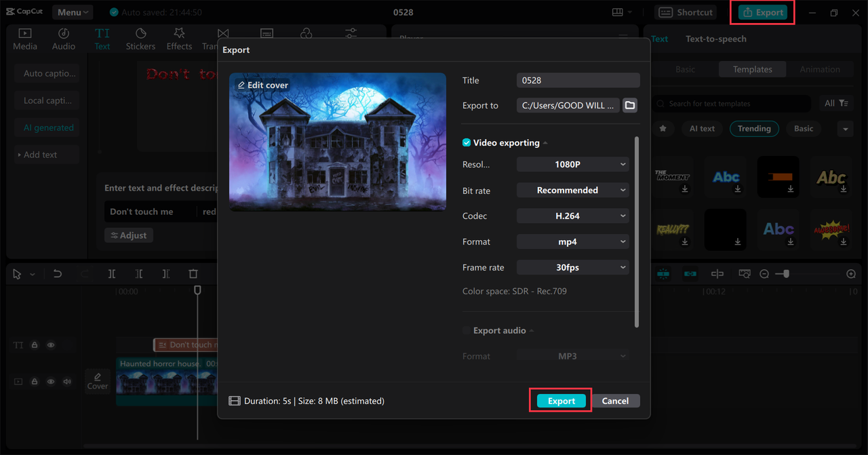Open the Shortcut button

click(686, 12)
